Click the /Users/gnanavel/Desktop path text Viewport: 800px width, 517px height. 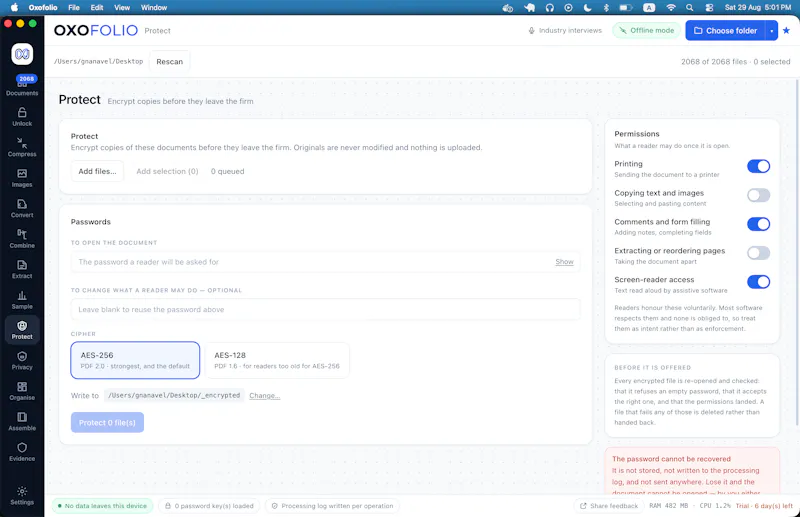[x=98, y=61]
